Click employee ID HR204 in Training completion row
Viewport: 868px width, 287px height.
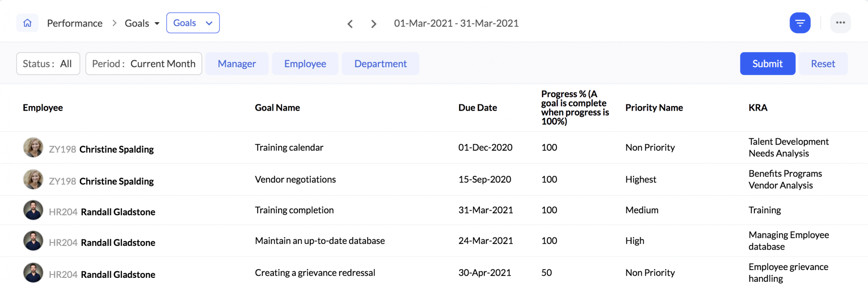(63, 212)
